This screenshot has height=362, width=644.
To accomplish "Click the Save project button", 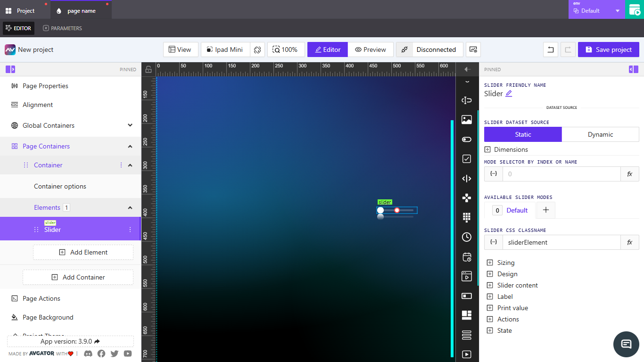I will 608,49.
